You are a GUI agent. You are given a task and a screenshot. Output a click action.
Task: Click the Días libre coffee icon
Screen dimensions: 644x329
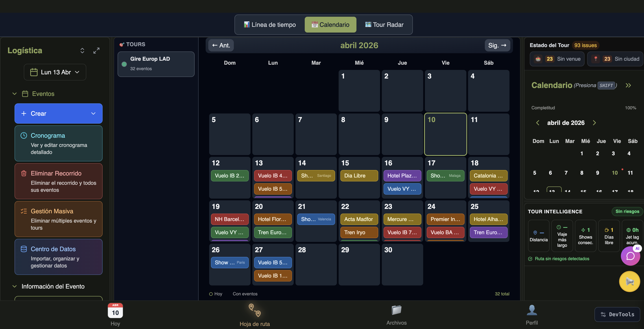pos(607,230)
